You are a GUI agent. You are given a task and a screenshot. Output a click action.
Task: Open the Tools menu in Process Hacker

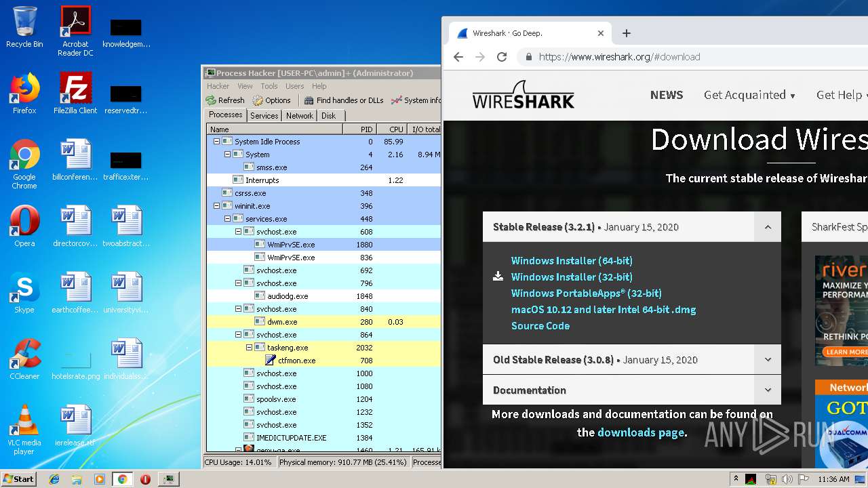[x=269, y=86]
